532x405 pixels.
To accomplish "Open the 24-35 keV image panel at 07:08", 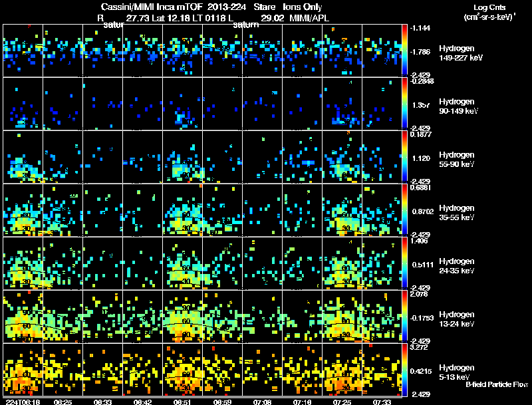I will 262,263.
